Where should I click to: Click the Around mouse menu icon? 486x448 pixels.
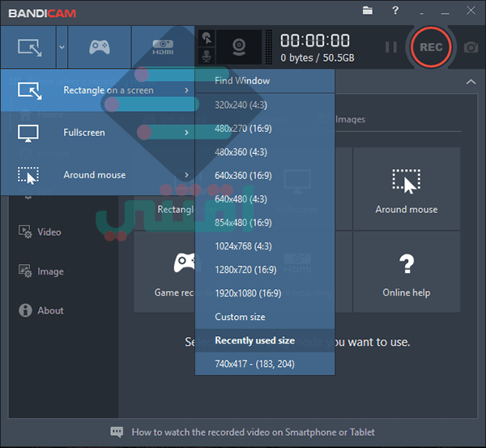pyautogui.click(x=28, y=176)
